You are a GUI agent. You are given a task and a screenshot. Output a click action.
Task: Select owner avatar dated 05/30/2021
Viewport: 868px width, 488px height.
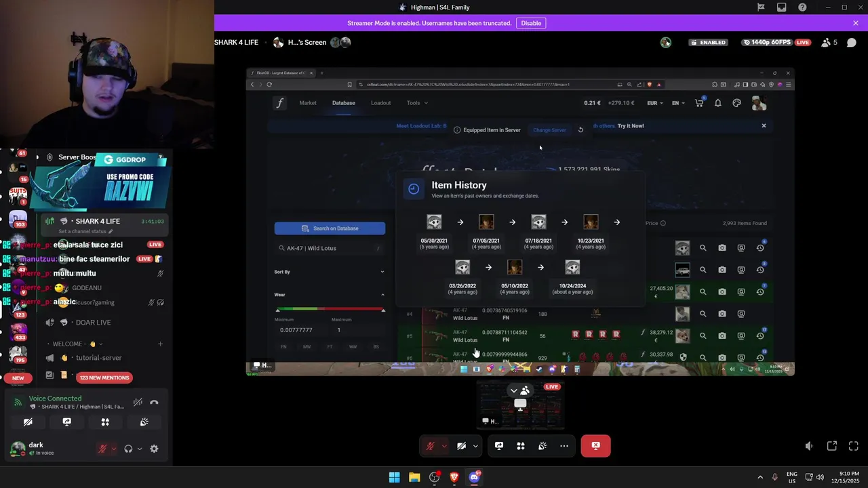point(434,222)
